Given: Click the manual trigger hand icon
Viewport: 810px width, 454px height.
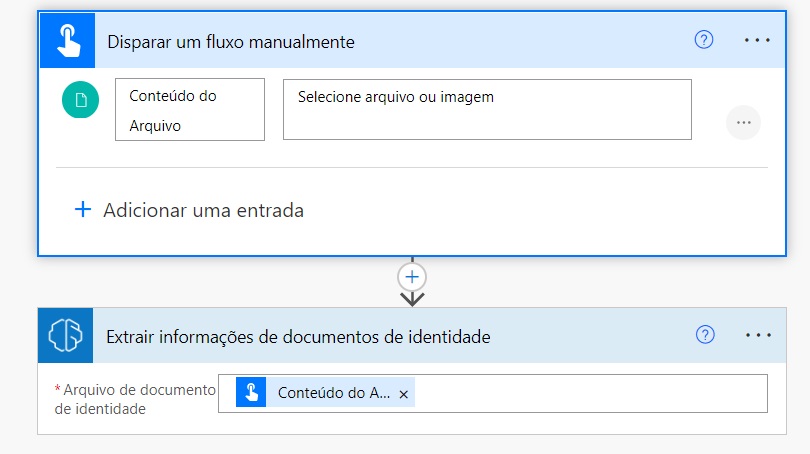Looking at the screenshot, I should [66, 41].
